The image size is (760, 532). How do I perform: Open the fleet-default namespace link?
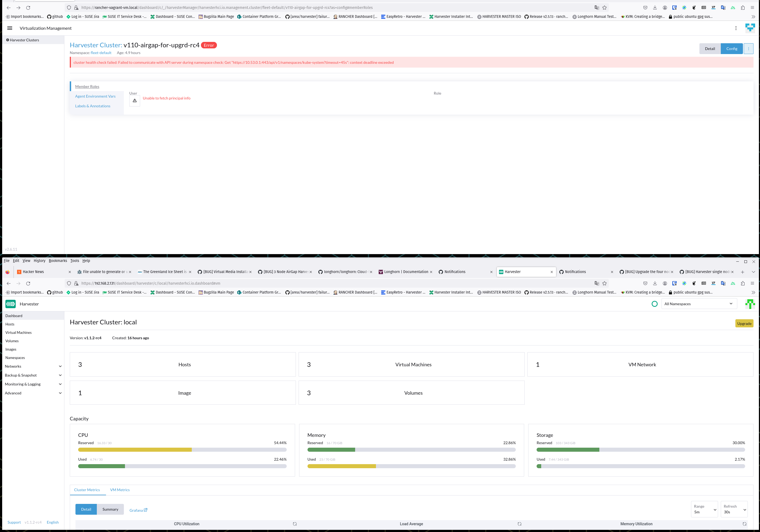(x=101, y=53)
